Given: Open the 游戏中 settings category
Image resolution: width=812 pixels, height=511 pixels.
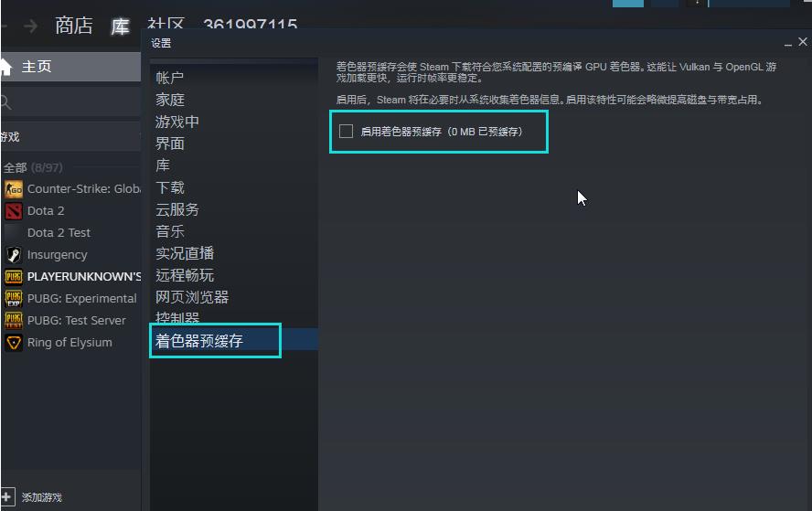Looking at the screenshot, I should pyautogui.click(x=177, y=122).
